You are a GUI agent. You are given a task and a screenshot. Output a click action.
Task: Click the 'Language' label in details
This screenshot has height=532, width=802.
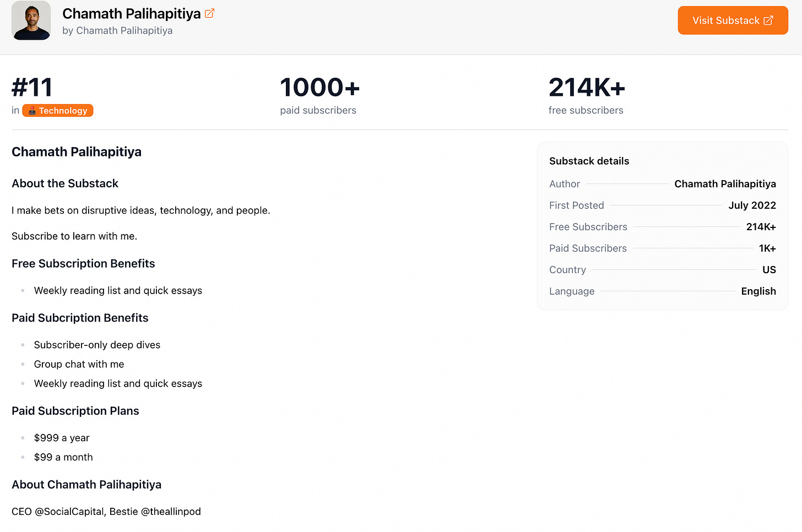(x=572, y=291)
